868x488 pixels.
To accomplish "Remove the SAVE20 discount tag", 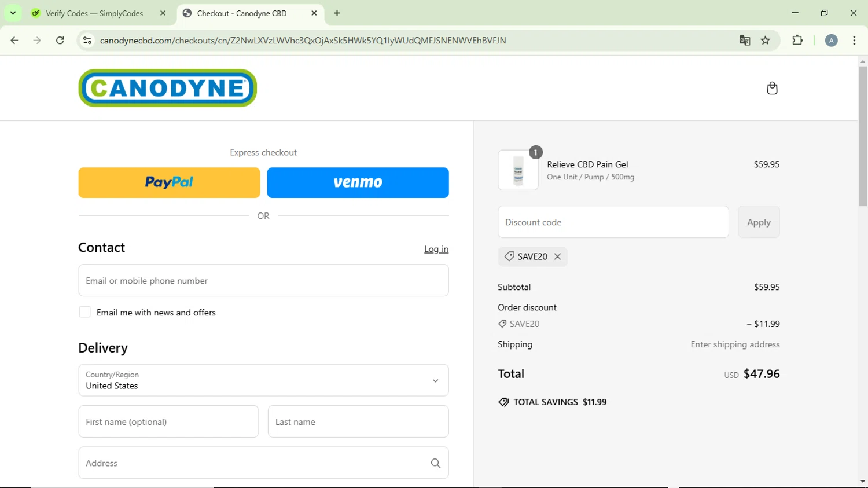I will tap(558, 256).
